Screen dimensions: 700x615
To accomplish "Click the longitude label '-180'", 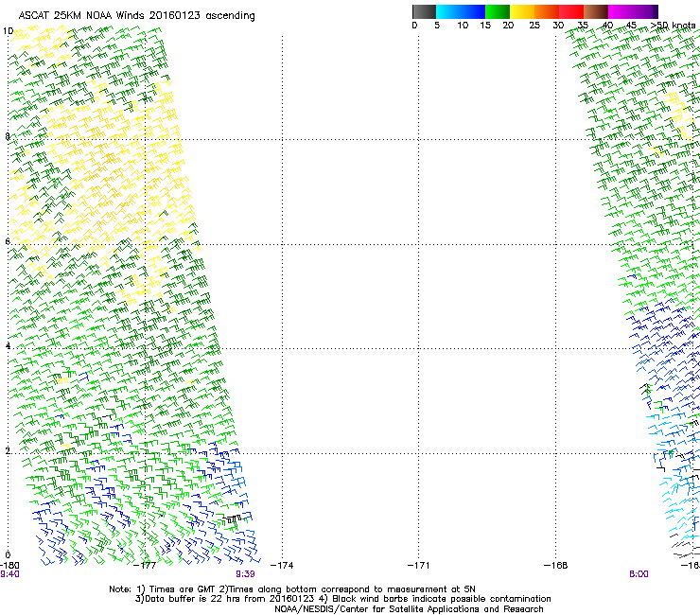I will 9,566.
